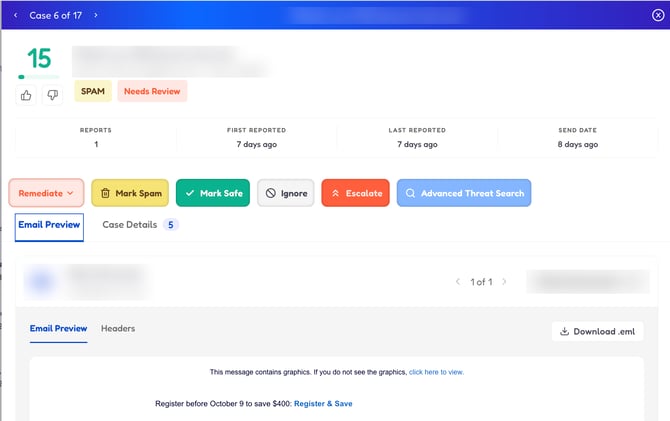Click the blurred sender avatar
The height and width of the screenshot is (421, 670).
(41, 282)
